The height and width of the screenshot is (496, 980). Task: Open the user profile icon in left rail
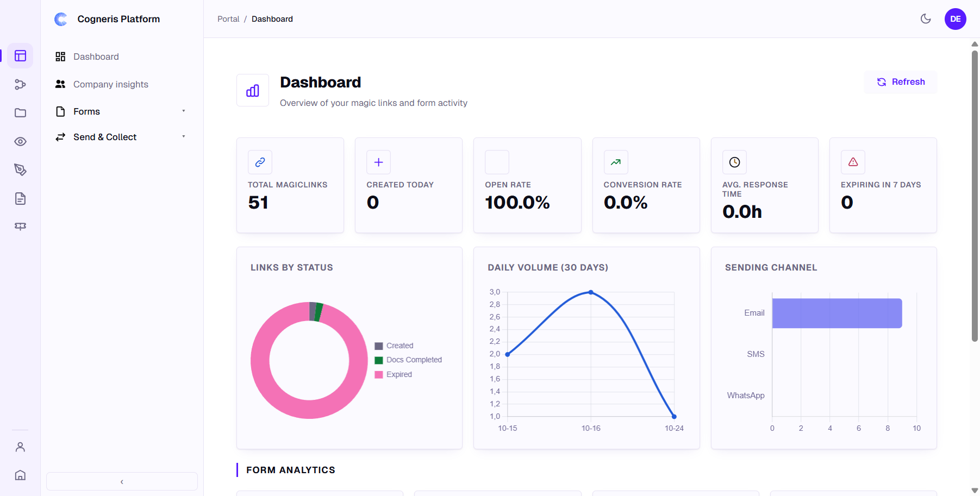coord(20,447)
